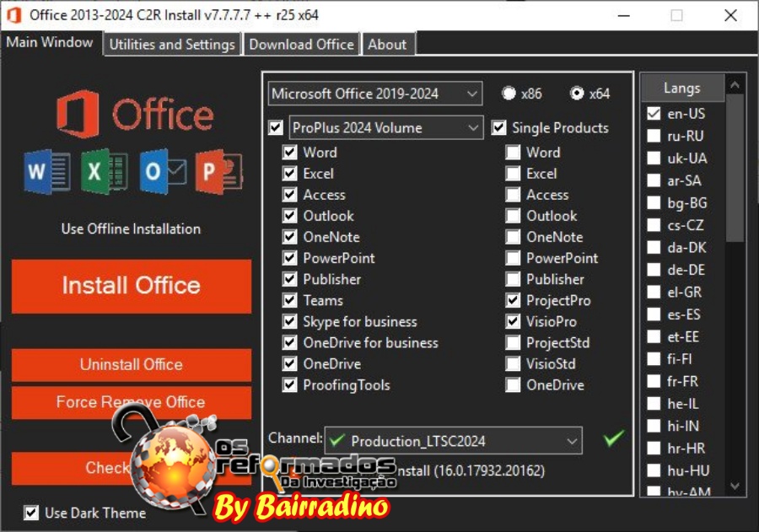Select the x64 architecture radio button
The width and height of the screenshot is (759, 532).
tap(577, 93)
